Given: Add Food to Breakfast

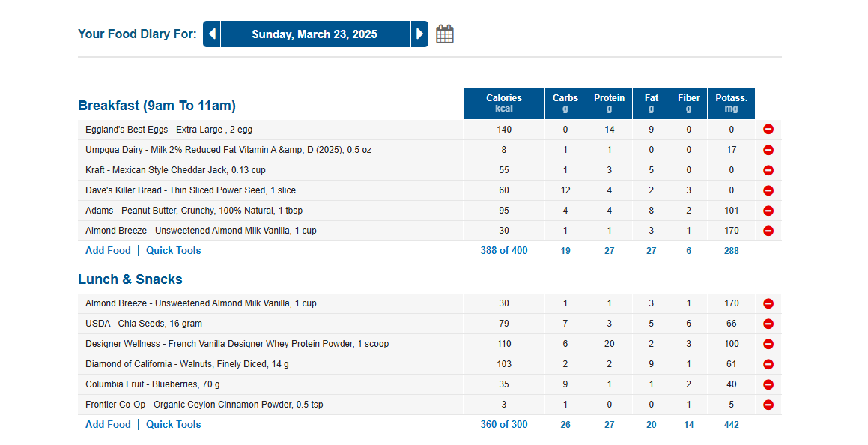Looking at the screenshot, I should 108,251.
